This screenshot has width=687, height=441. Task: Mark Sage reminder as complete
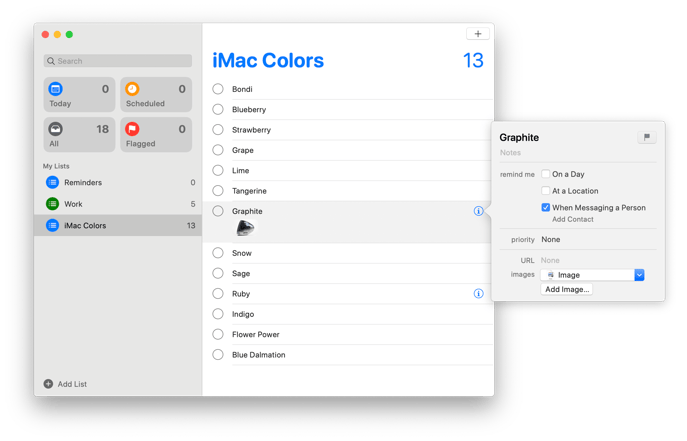pyautogui.click(x=218, y=273)
